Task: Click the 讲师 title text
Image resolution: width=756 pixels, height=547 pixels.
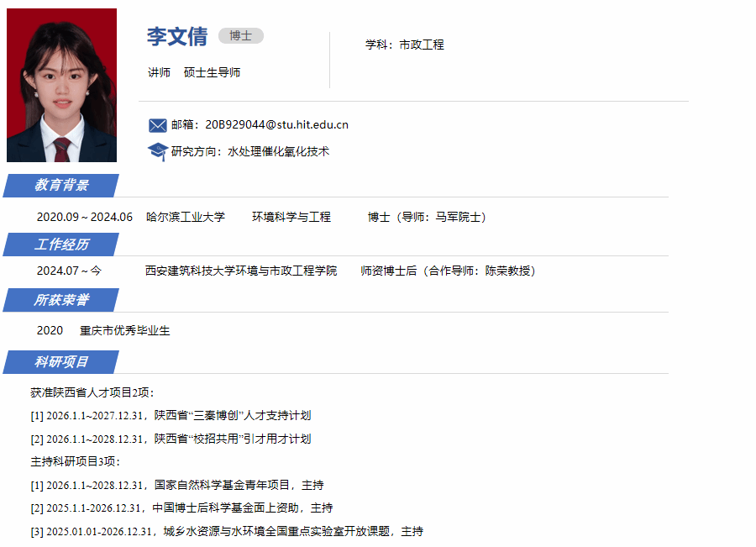Action: [x=159, y=72]
